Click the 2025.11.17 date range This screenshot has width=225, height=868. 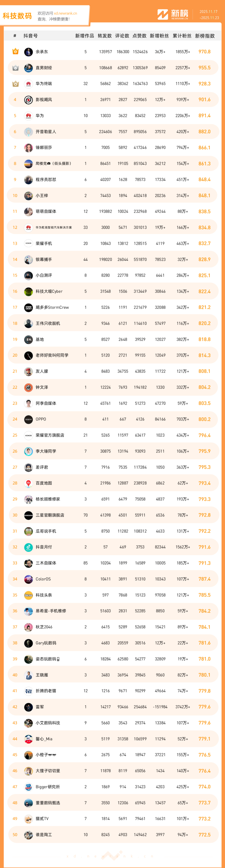pyautogui.click(x=209, y=12)
